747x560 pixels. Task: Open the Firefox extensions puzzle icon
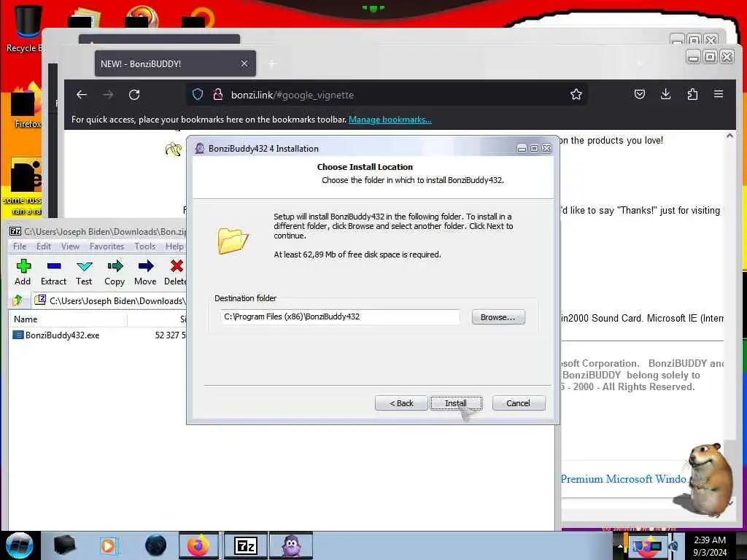(692, 94)
